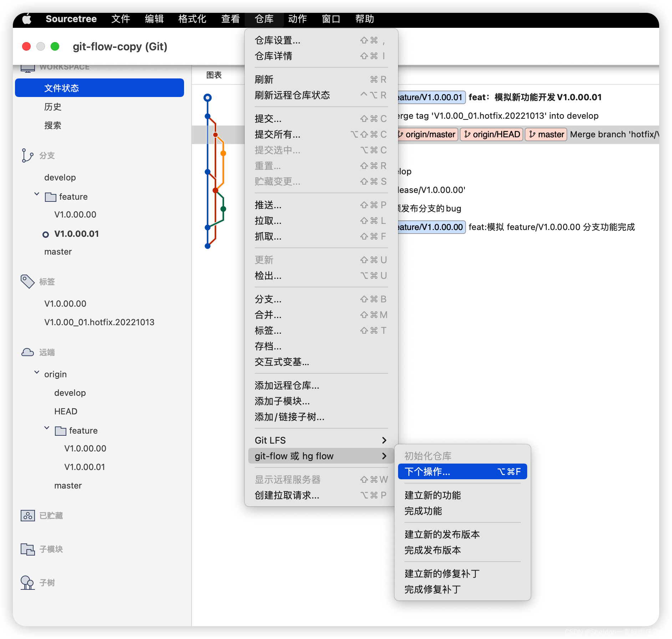
Task: Choose 仓库详情 from the menu
Action: coord(321,56)
